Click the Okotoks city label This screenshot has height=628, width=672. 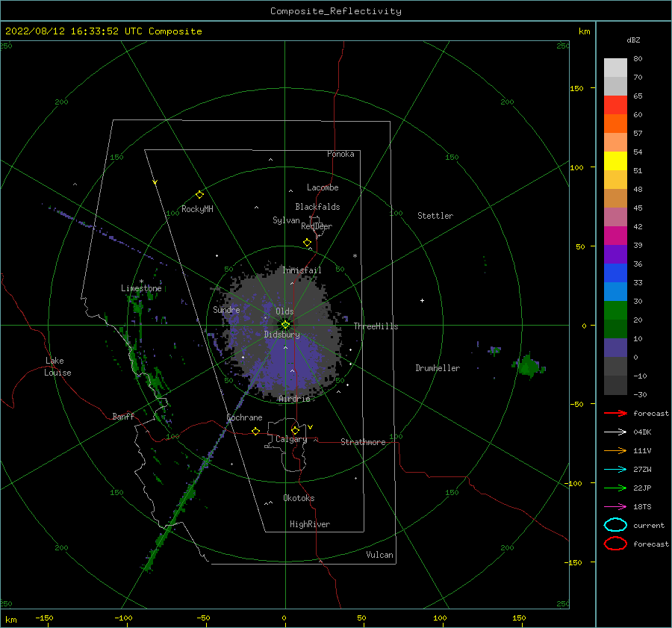point(299,498)
